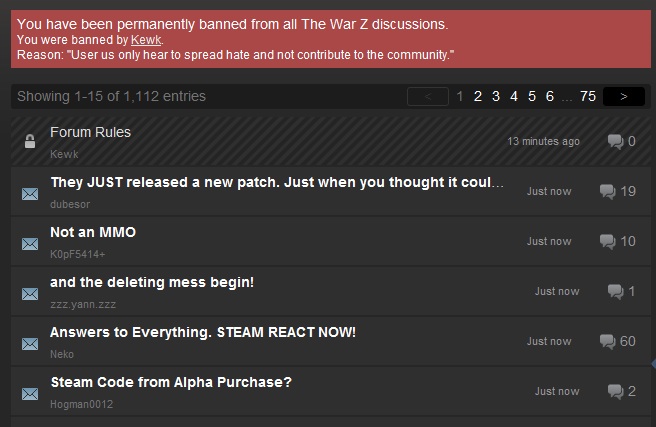656x427 pixels.
Task: Go to page 5 of the entries
Action: 532,96
